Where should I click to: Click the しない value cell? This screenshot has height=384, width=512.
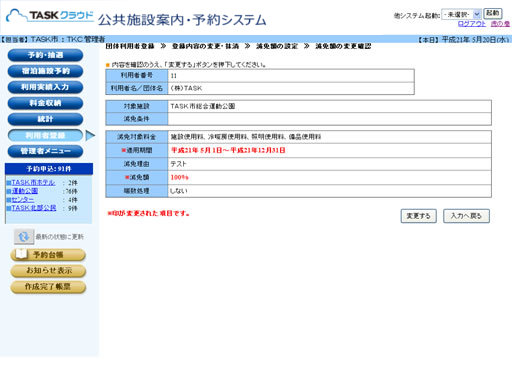coord(329,191)
